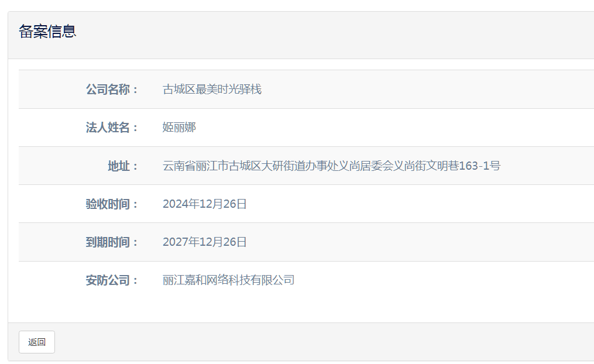This screenshot has height=364, width=594.
Task: Click the address text starting with 云南省丽江市
Action: [331, 166]
